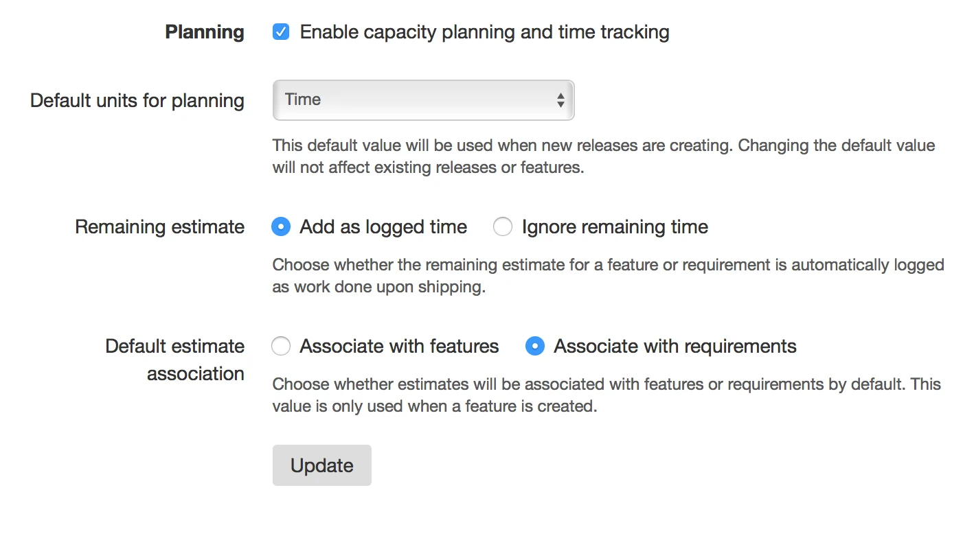
Task: Click the "Ignore remaining time" option text
Action: click(x=615, y=227)
